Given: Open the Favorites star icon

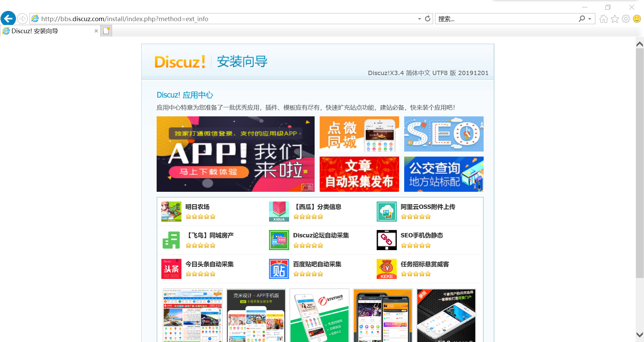Looking at the screenshot, I should 615,19.
